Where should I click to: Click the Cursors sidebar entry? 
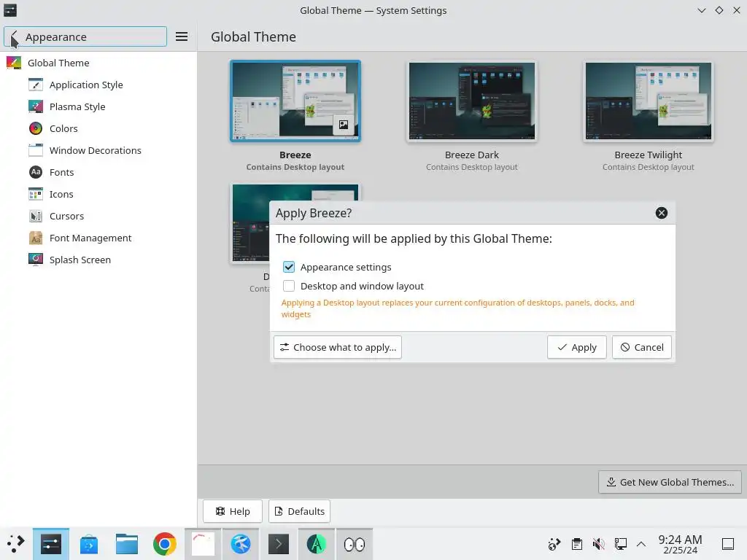[98, 216]
